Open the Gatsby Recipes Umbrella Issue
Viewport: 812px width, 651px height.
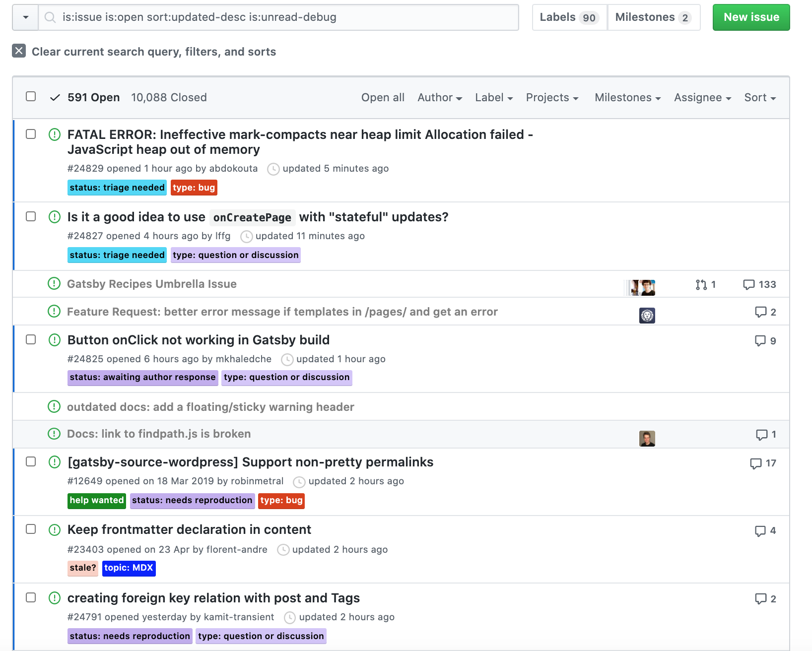(x=152, y=284)
